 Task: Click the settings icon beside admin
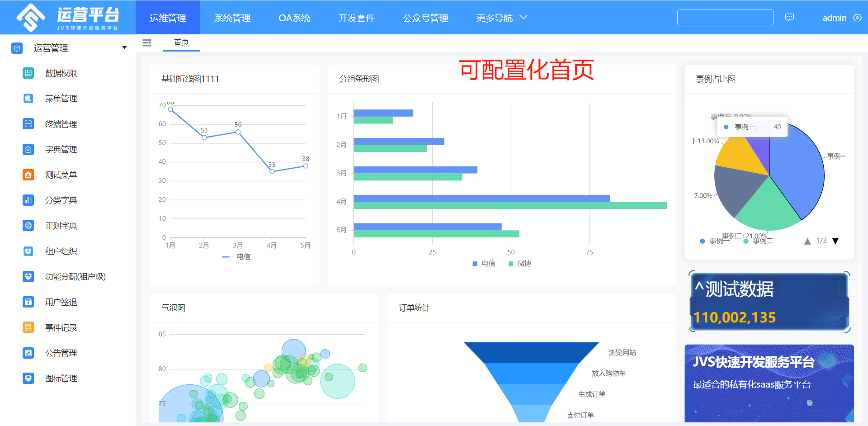(x=857, y=18)
